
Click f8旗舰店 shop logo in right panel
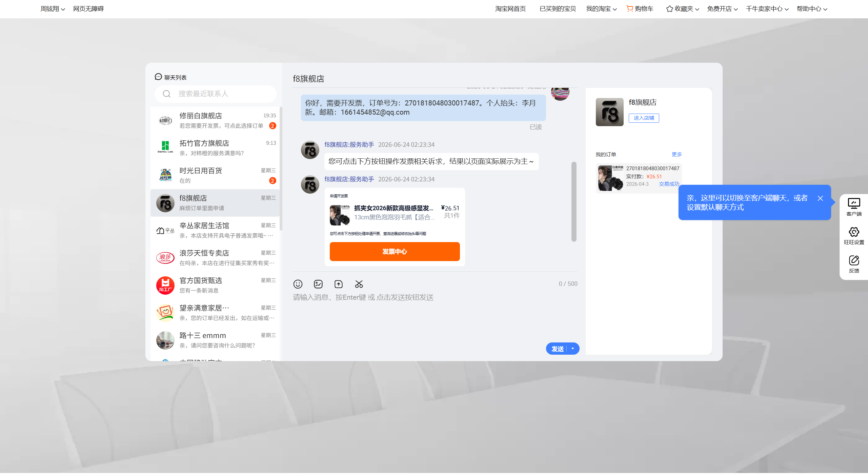pos(609,112)
